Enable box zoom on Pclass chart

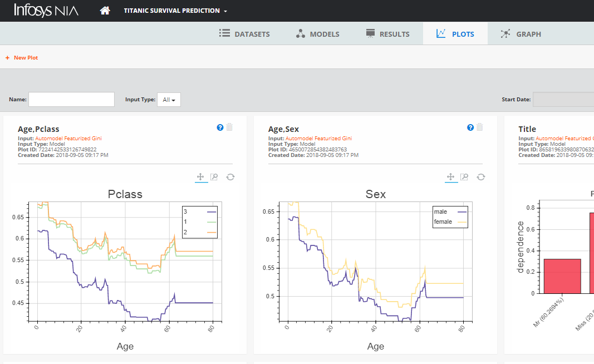click(214, 177)
